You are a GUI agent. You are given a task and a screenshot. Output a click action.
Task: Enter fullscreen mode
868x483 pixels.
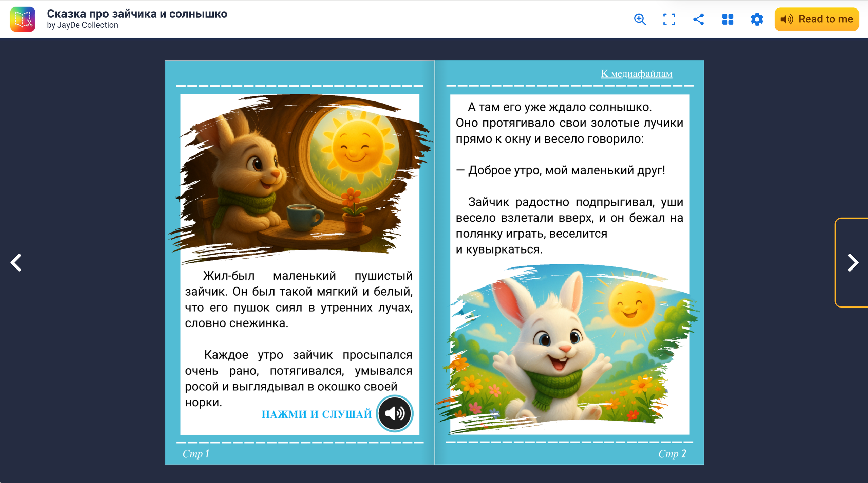click(670, 19)
